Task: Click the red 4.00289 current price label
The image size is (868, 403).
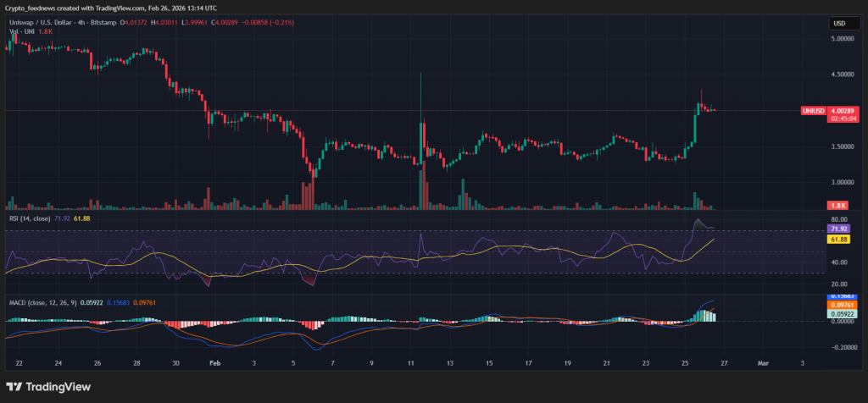Action: click(842, 111)
